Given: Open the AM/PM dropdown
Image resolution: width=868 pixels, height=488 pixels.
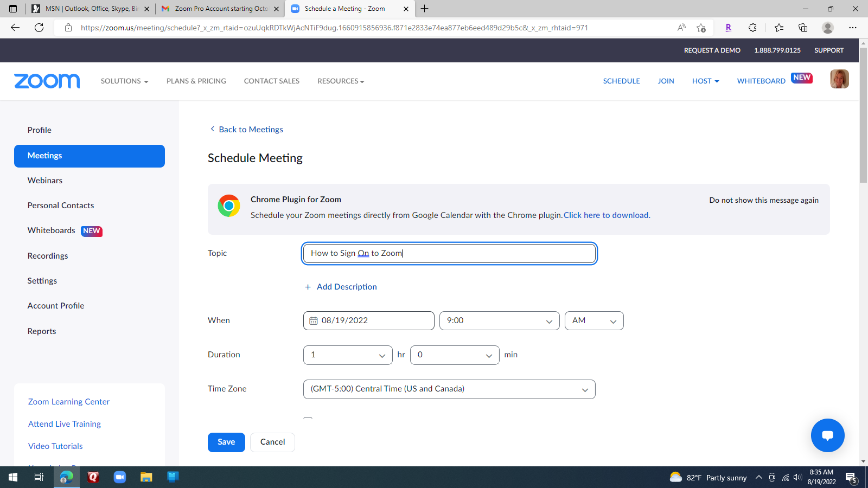Looking at the screenshot, I should tap(594, 321).
